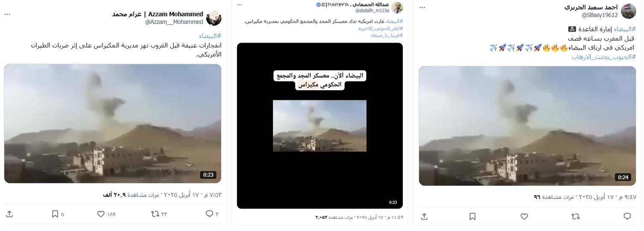Play the black-background video in the middle tweet
Image resolution: width=644 pixels, height=231 pixels.
click(320, 126)
